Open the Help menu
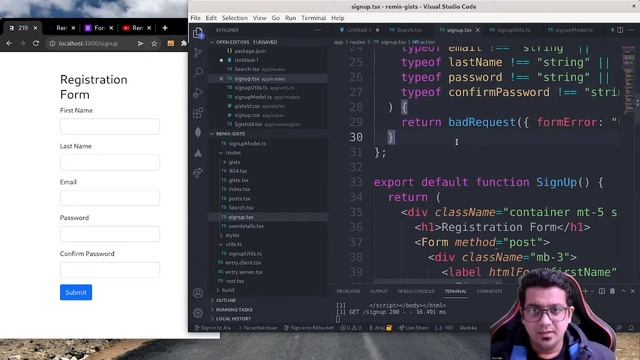Screen dimensions: 640x360 338,18
